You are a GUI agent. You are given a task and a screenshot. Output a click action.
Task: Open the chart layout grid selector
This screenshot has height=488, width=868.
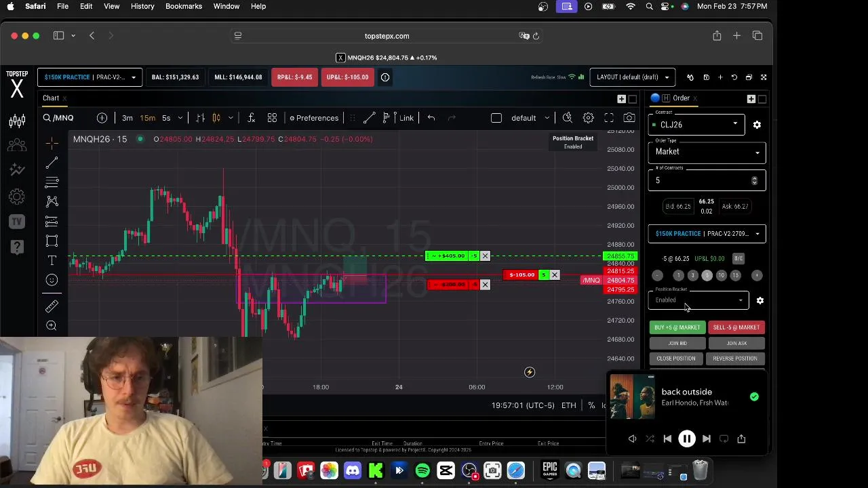pyautogui.click(x=272, y=118)
